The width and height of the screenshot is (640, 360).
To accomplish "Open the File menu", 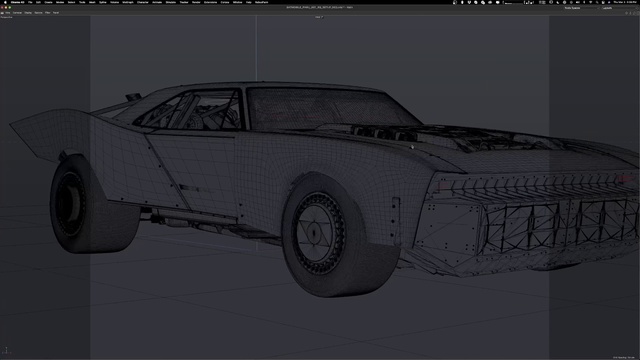I will 30,2.
